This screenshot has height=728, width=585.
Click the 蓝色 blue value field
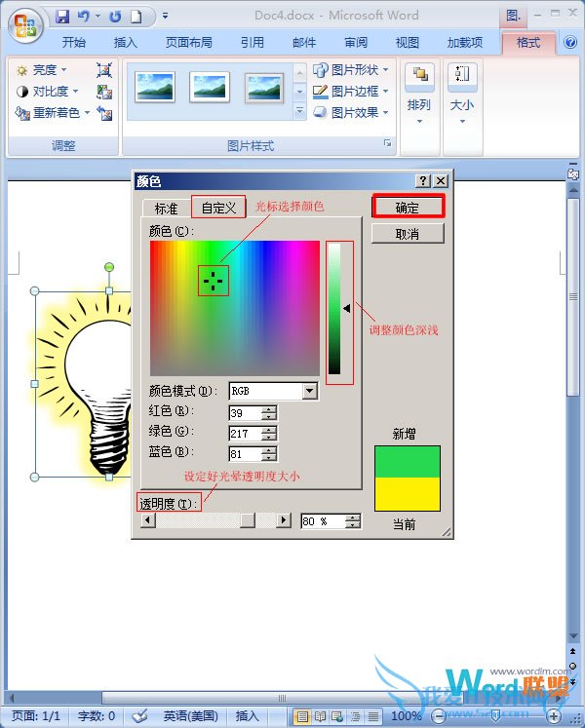coord(246,453)
